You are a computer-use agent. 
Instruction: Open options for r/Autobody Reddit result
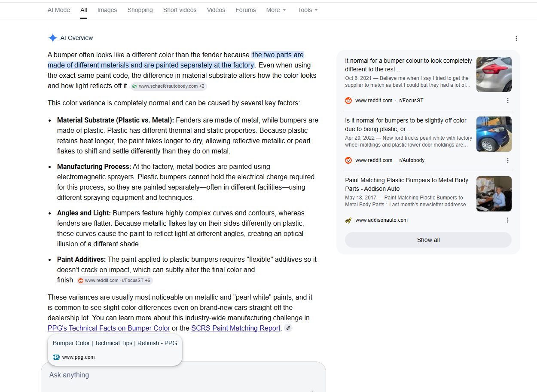tap(508, 160)
